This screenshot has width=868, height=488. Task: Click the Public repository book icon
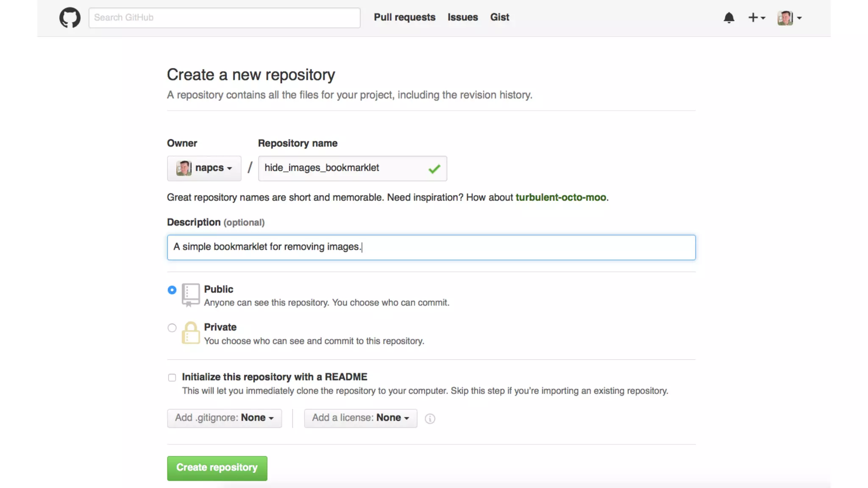190,295
